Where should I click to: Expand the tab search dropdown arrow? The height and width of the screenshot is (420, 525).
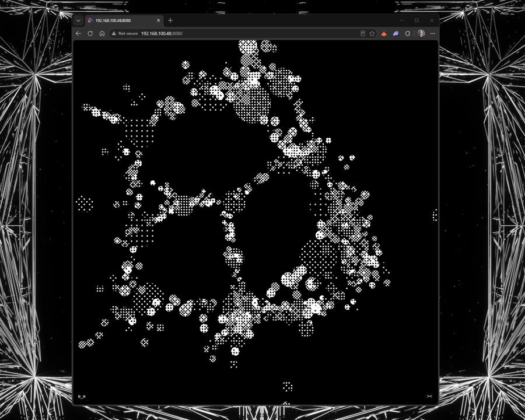coord(78,20)
